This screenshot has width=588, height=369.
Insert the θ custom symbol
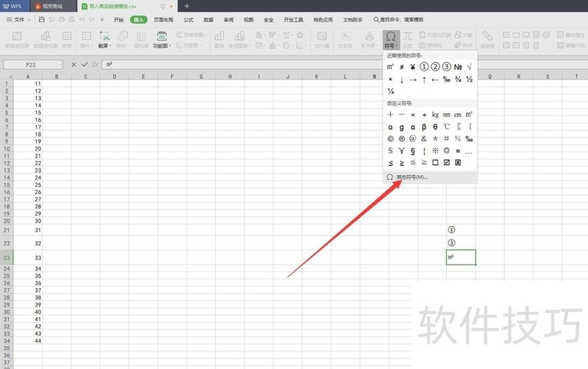(435, 126)
